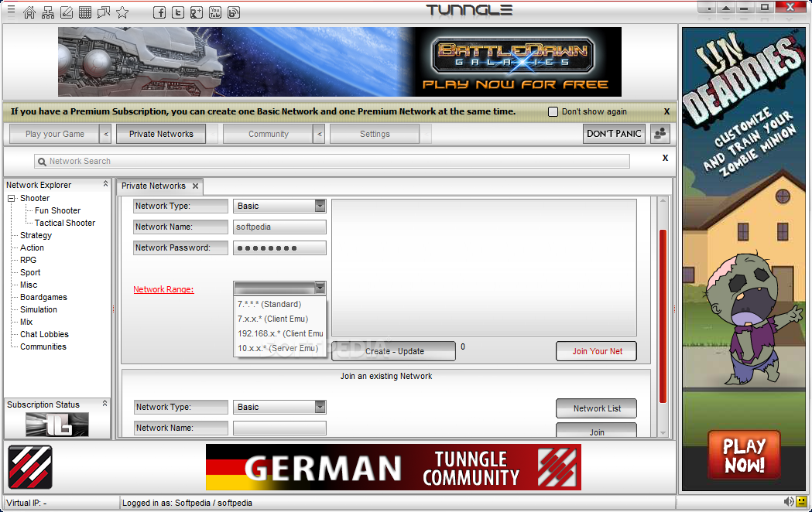
Task: Click the yellow smiley status icon
Action: coord(801,501)
